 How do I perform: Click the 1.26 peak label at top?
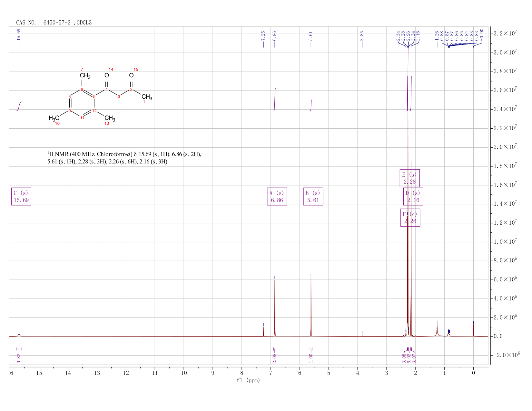point(437,35)
